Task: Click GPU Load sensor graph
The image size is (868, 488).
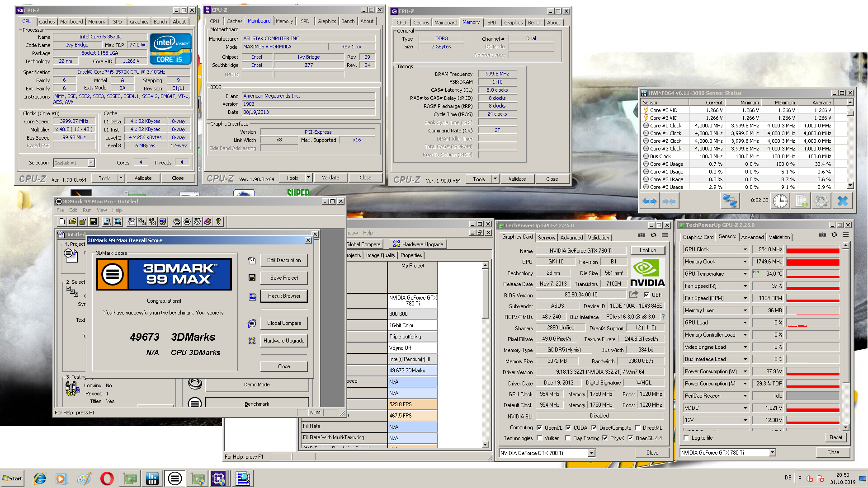Action: tap(812, 323)
